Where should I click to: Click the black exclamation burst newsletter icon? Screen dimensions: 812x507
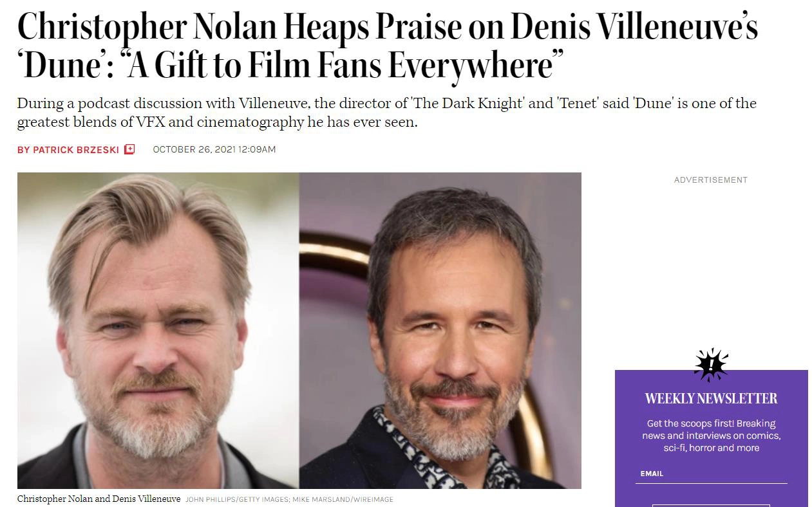pyautogui.click(x=711, y=365)
